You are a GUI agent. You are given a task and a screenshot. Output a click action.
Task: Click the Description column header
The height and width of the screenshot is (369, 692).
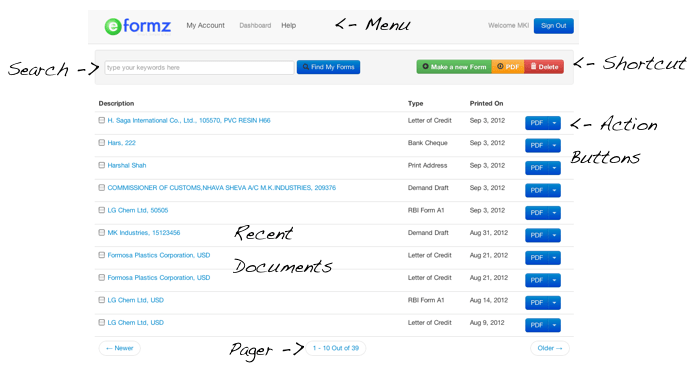click(117, 103)
